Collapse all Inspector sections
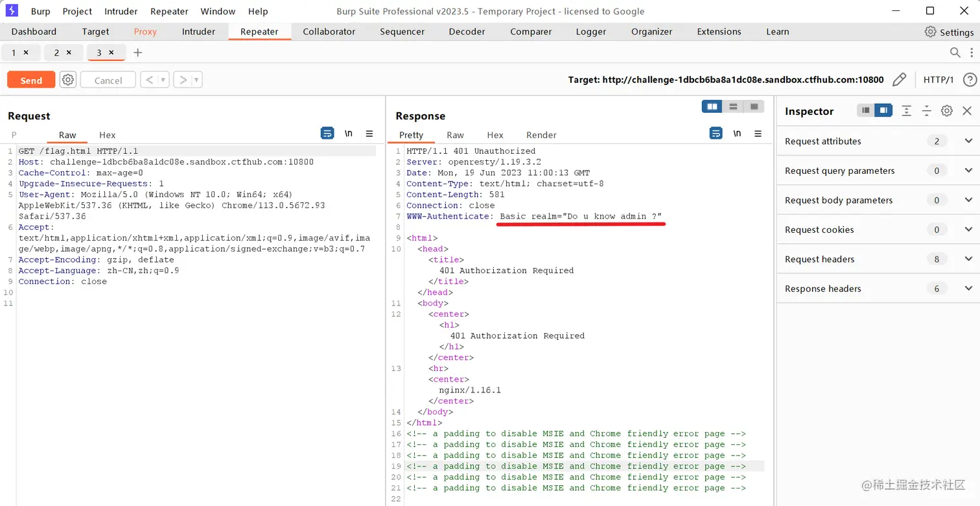 pyautogui.click(x=927, y=111)
